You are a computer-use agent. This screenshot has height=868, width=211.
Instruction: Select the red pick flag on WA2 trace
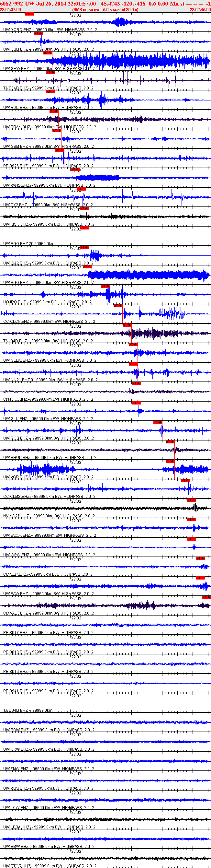[x=84, y=247]
